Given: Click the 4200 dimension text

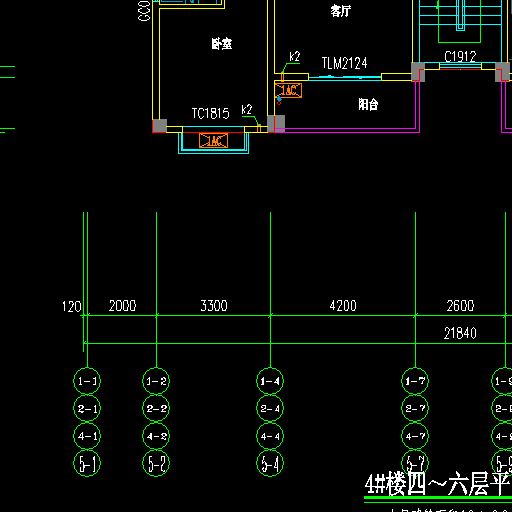Looking at the screenshot, I should 343,306.
